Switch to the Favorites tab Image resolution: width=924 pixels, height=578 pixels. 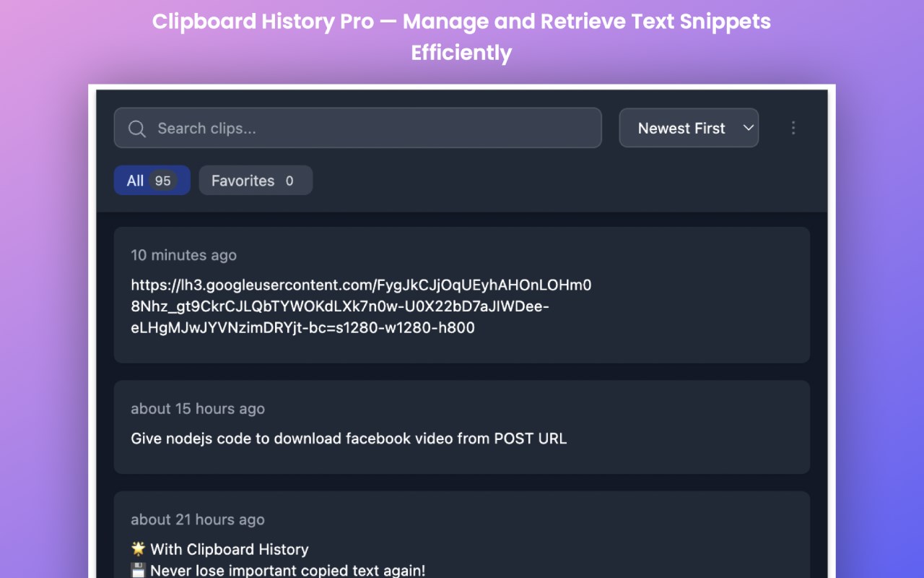pos(243,181)
